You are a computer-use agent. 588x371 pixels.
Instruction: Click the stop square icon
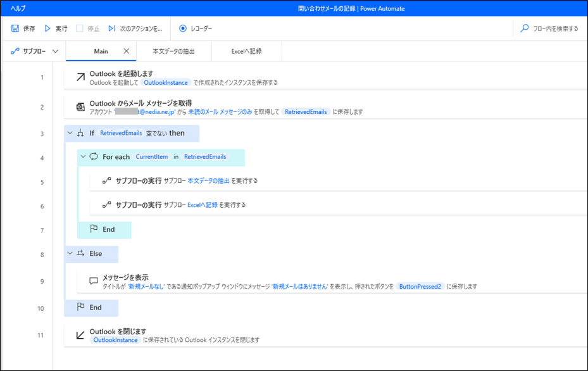80,28
